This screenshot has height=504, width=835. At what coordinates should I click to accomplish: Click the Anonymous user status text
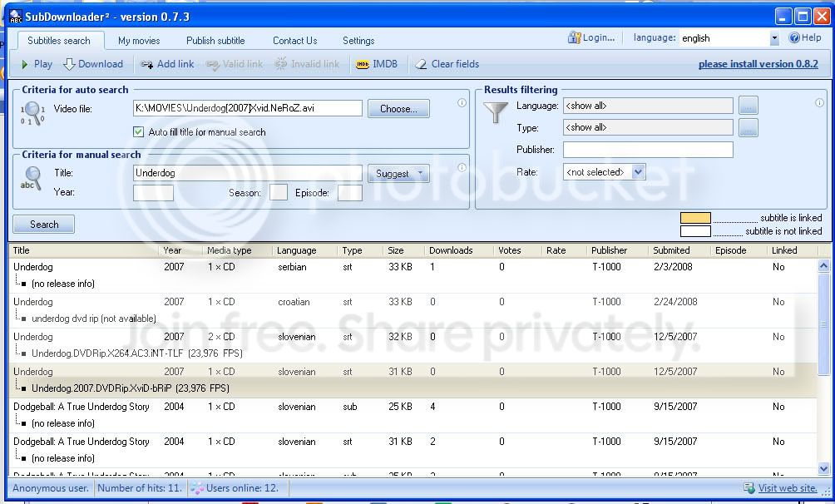click(51, 488)
